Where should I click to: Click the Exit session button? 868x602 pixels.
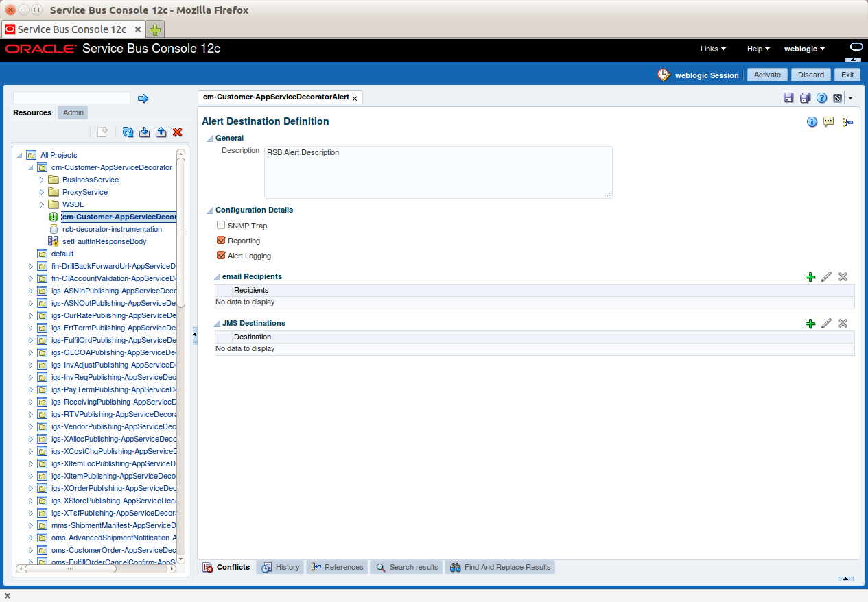coord(847,75)
